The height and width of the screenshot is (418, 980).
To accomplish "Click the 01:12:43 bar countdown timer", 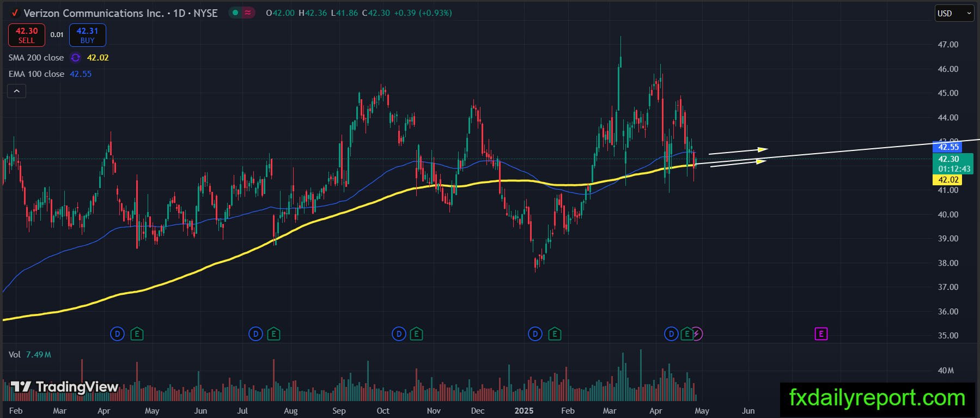I will click(x=954, y=169).
